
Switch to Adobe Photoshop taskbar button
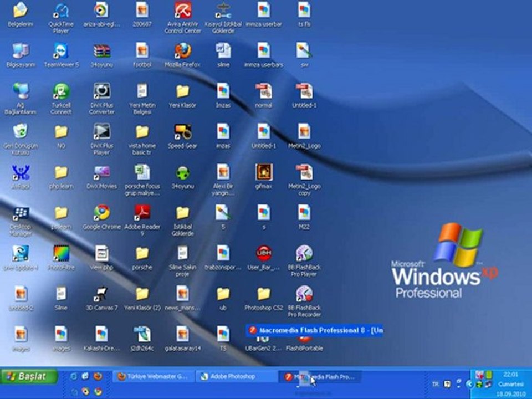(x=236, y=376)
